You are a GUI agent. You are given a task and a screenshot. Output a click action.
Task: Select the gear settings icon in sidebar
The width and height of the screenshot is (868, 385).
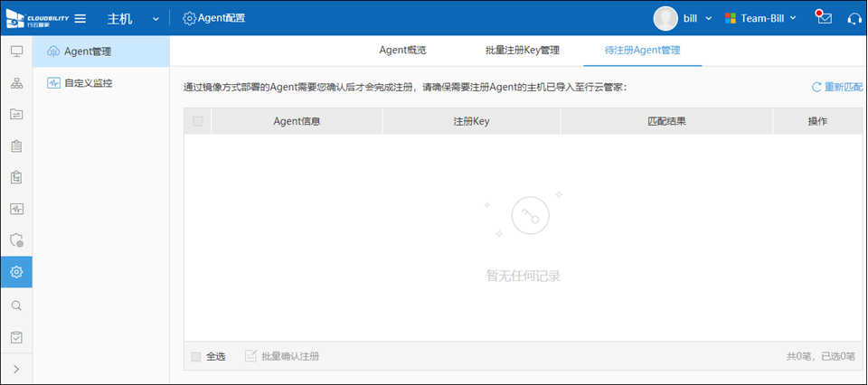[16, 272]
